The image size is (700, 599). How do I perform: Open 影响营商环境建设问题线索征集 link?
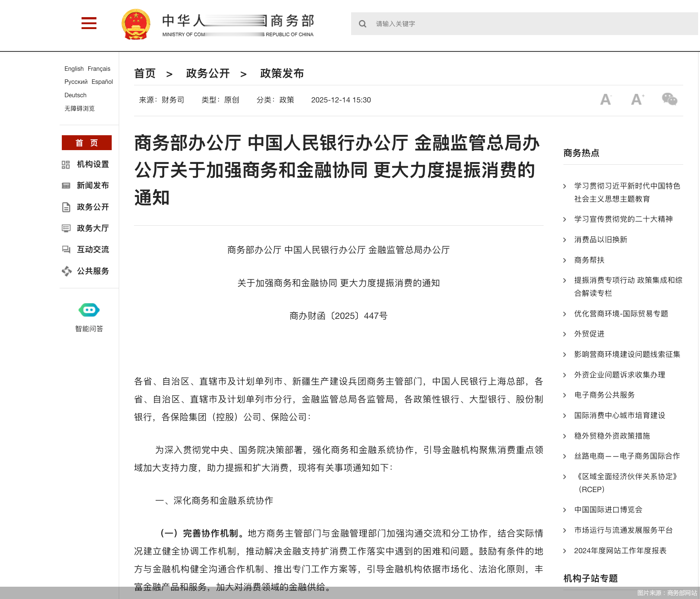click(627, 354)
